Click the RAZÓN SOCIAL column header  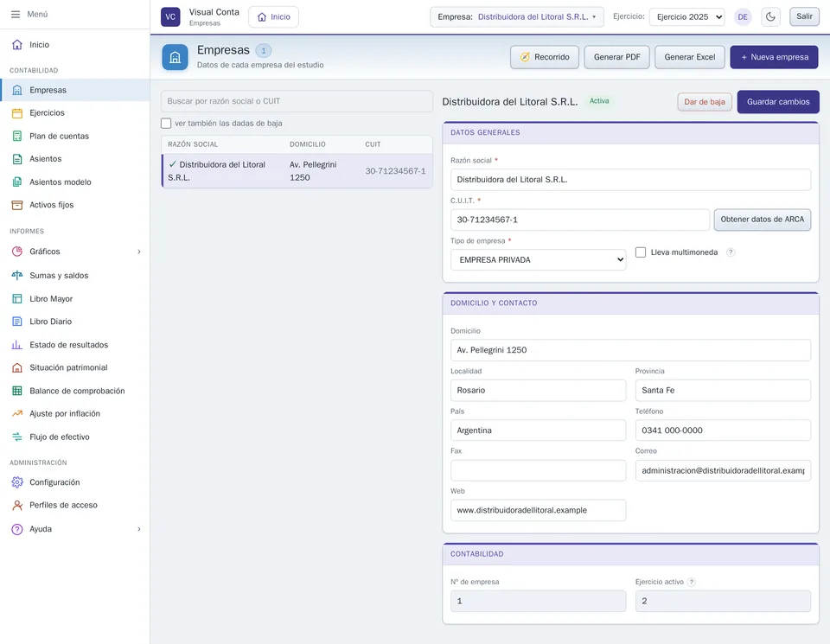(193, 144)
